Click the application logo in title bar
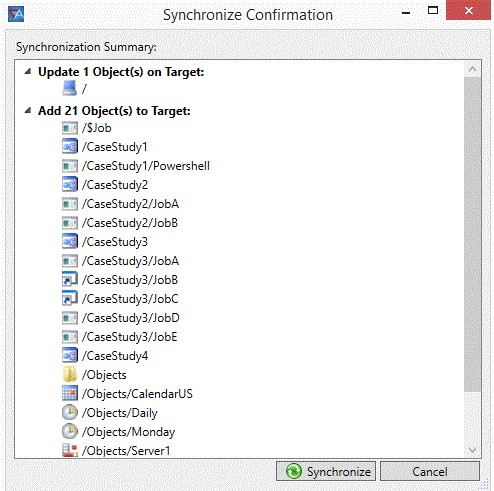 pyautogui.click(x=16, y=14)
